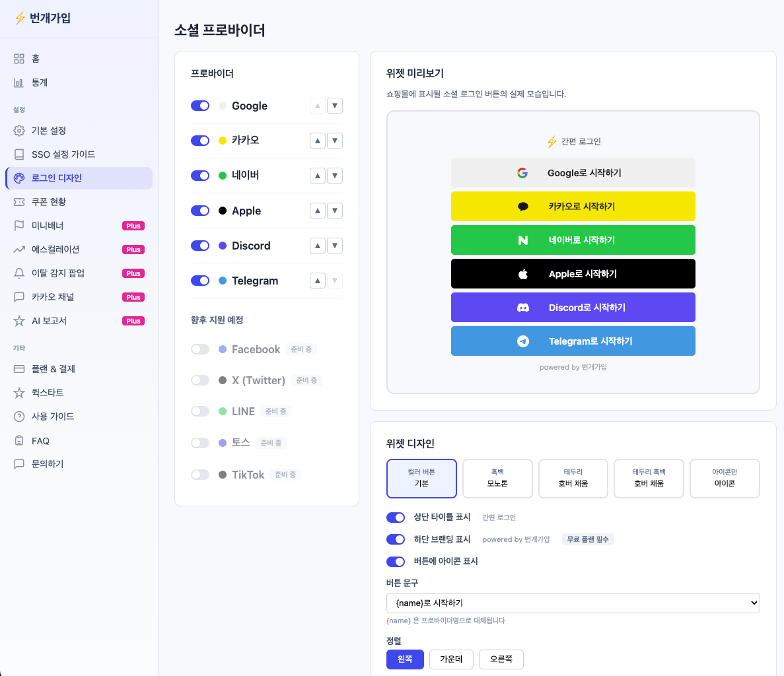Move Discord provider down with arrow
This screenshot has height=676, width=784.
pyautogui.click(x=335, y=246)
